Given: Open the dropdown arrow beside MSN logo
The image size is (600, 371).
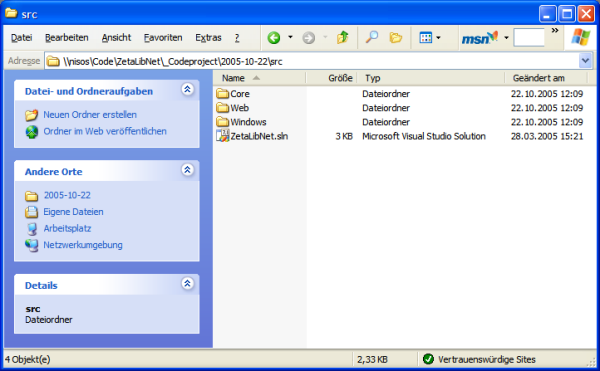Looking at the screenshot, I should pyautogui.click(x=506, y=37).
